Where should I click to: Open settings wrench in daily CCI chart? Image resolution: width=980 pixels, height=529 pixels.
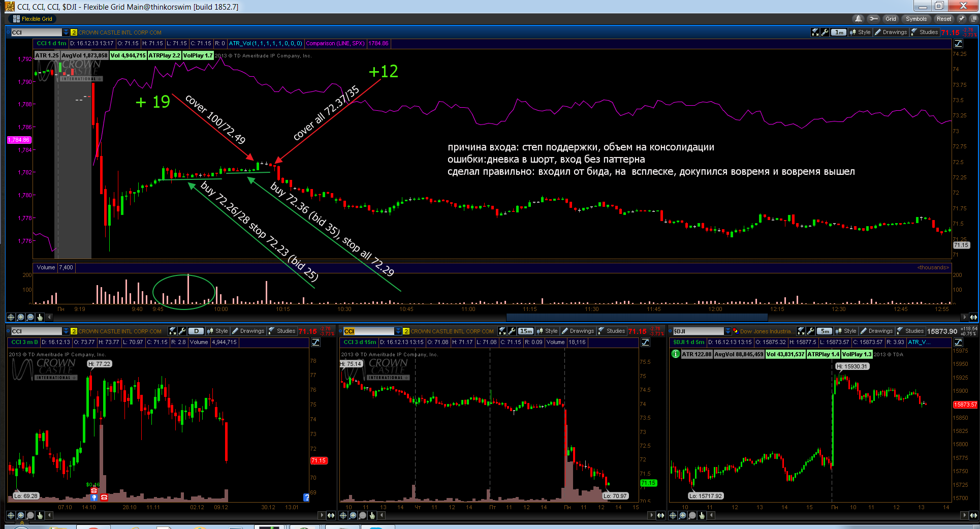pos(182,331)
